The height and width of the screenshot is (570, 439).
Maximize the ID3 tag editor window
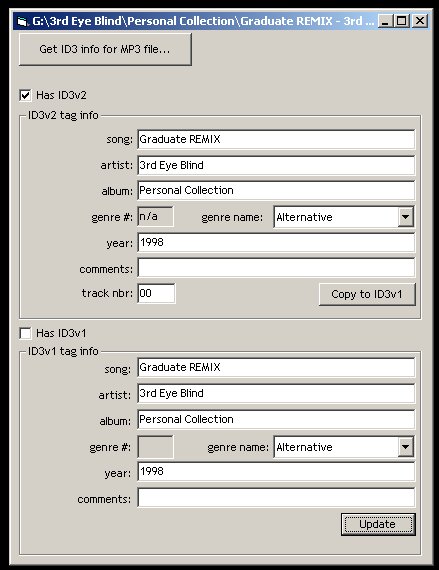(402, 21)
